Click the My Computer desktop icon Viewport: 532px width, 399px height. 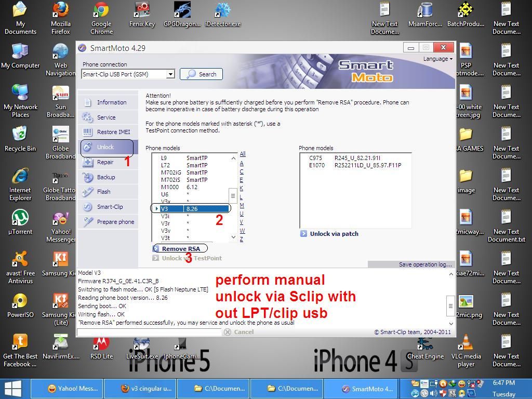point(20,56)
